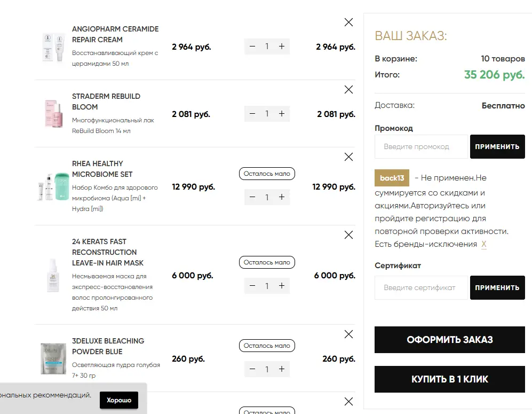This screenshot has width=532, height=414.
Task: Remove Angiopharm Ceramide Repair Cream from cart
Action: pyautogui.click(x=348, y=22)
